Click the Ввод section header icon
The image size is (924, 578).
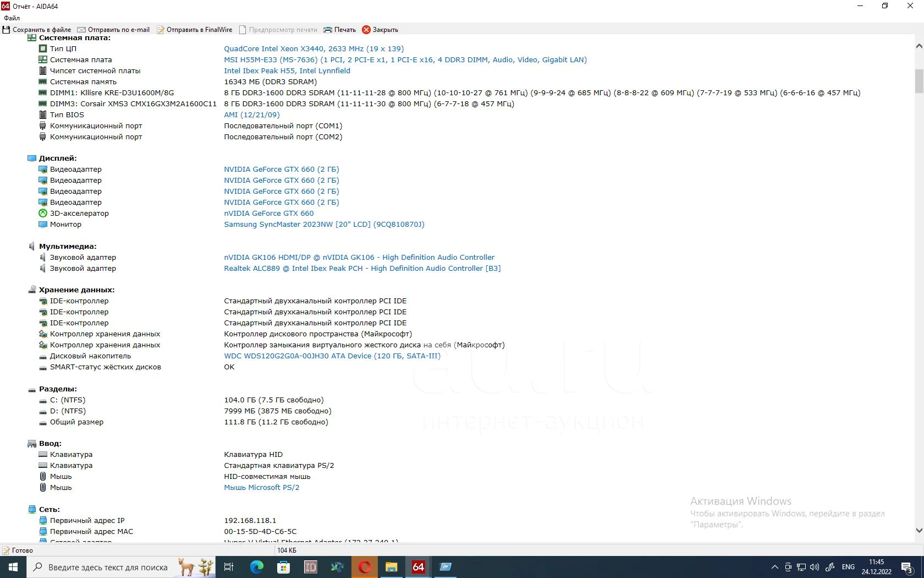click(32, 443)
